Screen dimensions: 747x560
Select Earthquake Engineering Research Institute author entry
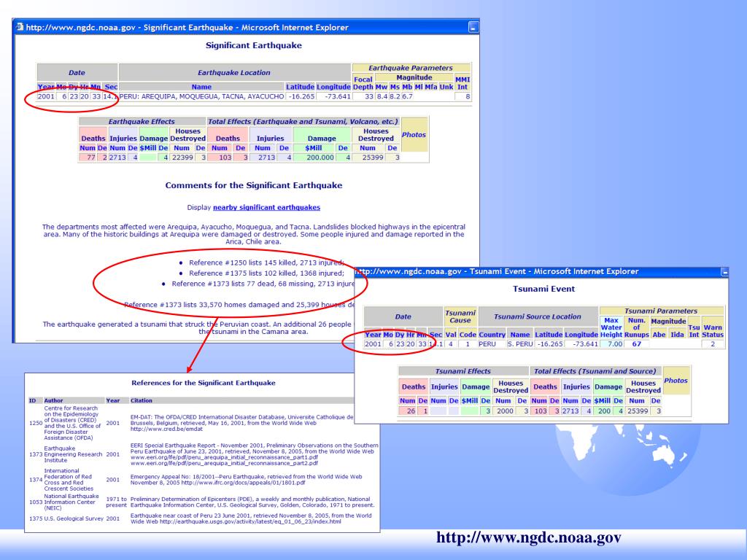coord(73,454)
